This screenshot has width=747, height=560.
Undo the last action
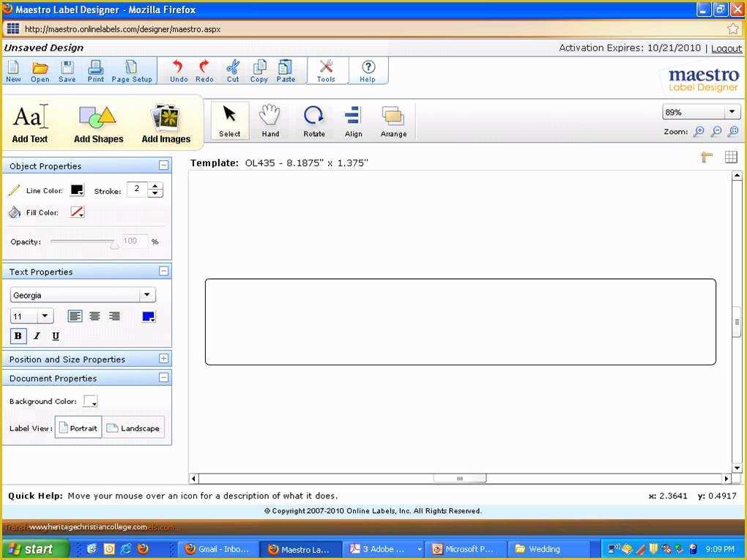(179, 71)
